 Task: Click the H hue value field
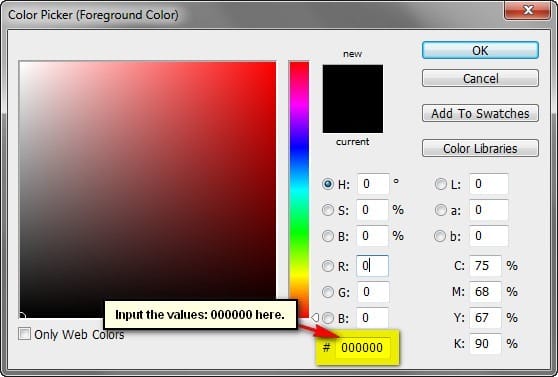[373, 184]
